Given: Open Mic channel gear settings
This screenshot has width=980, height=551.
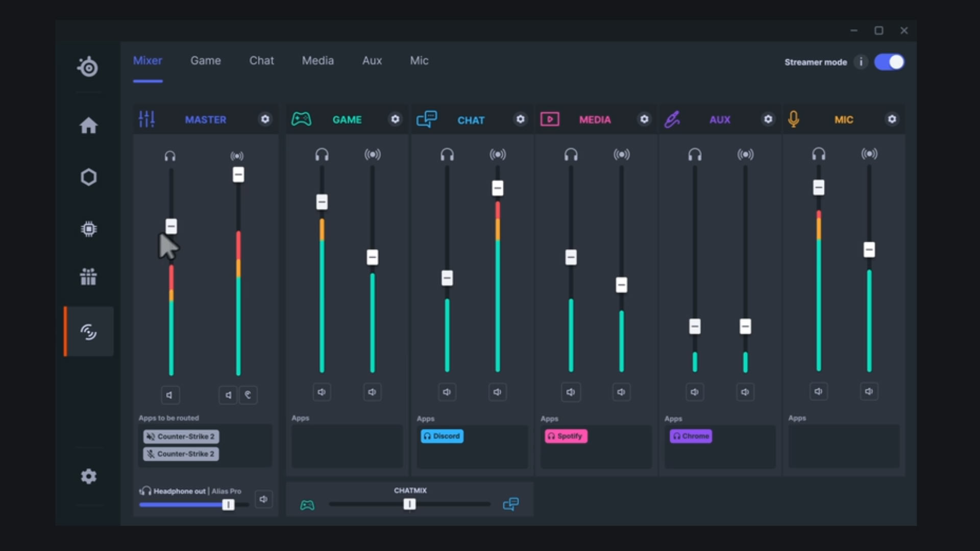Looking at the screenshot, I should click(892, 119).
